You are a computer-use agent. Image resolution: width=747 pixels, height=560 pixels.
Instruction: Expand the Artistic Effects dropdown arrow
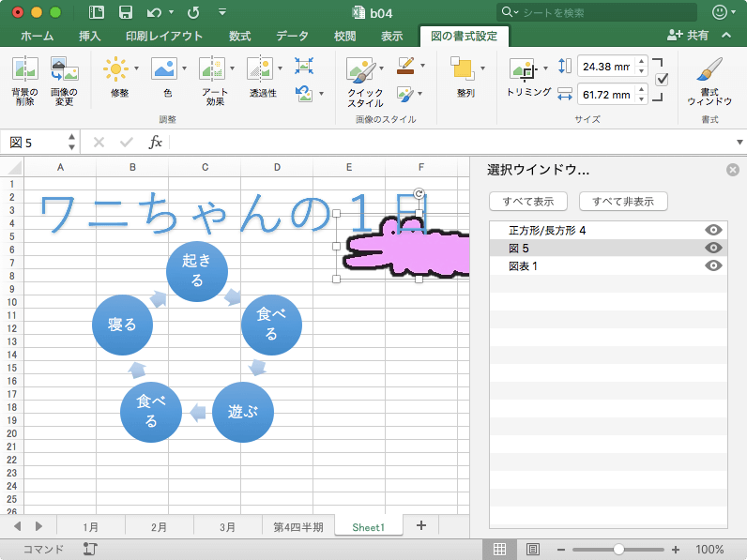coord(233,68)
